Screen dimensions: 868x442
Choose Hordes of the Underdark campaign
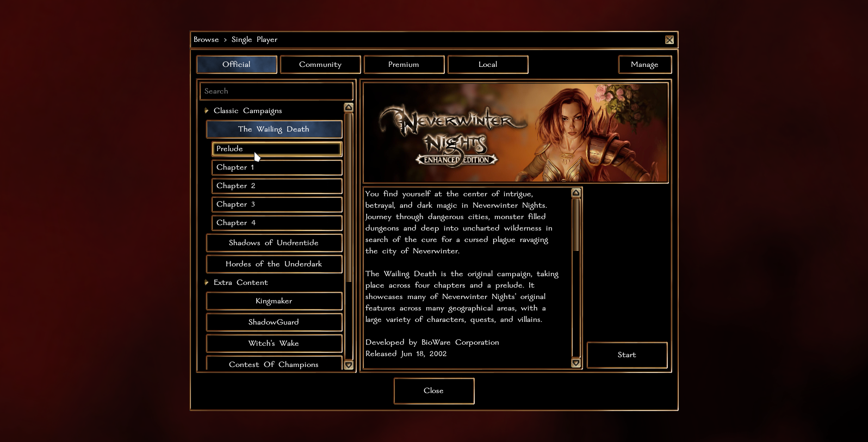[x=274, y=264]
